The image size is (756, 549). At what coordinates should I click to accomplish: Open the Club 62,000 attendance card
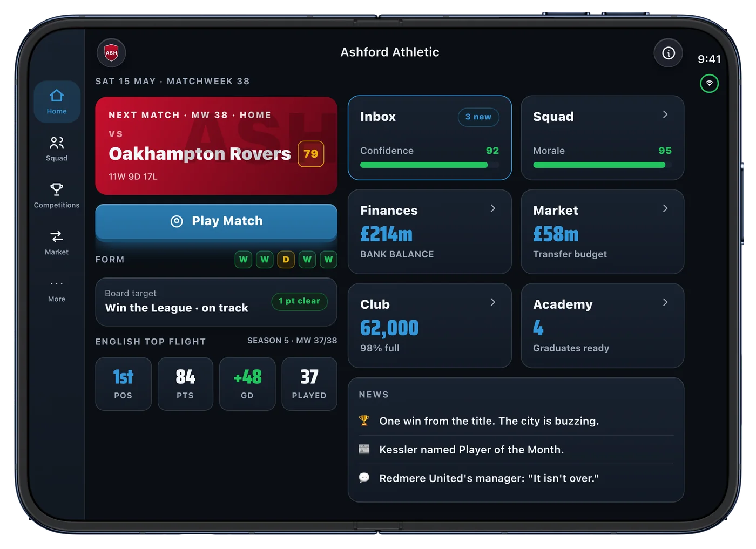(430, 326)
